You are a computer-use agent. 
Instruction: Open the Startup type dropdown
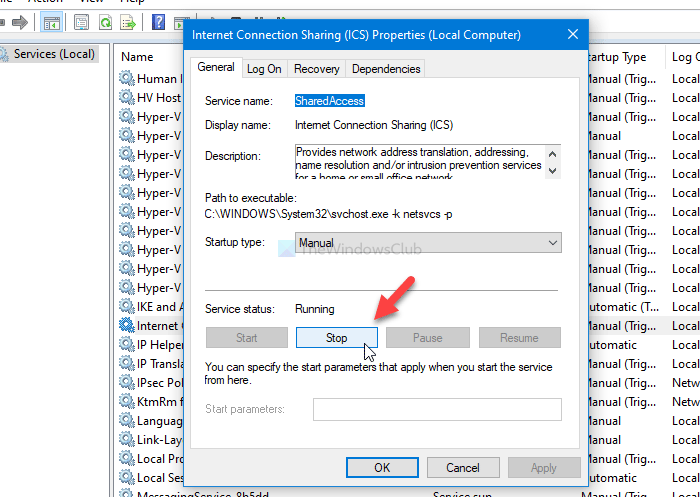[428, 242]
